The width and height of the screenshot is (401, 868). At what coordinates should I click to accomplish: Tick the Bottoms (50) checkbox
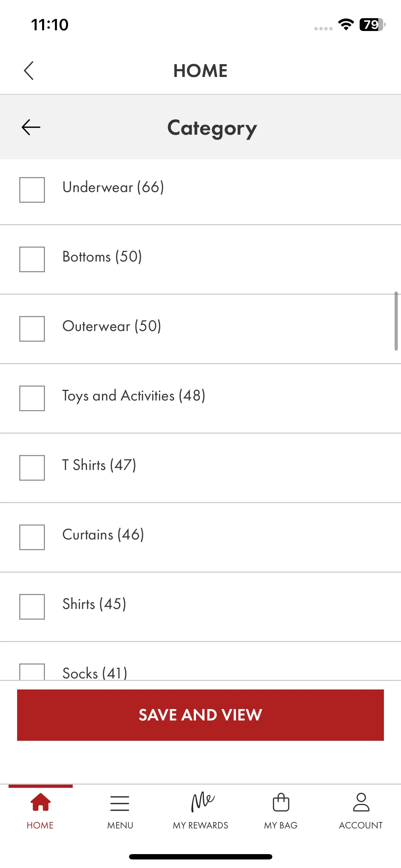(x=32, y=259)
